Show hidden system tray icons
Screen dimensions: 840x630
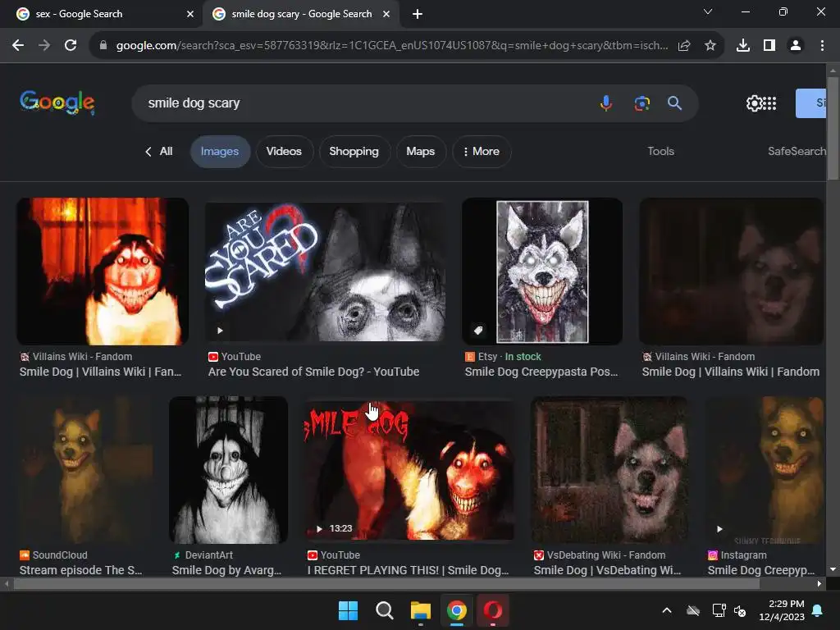(667, 610)
